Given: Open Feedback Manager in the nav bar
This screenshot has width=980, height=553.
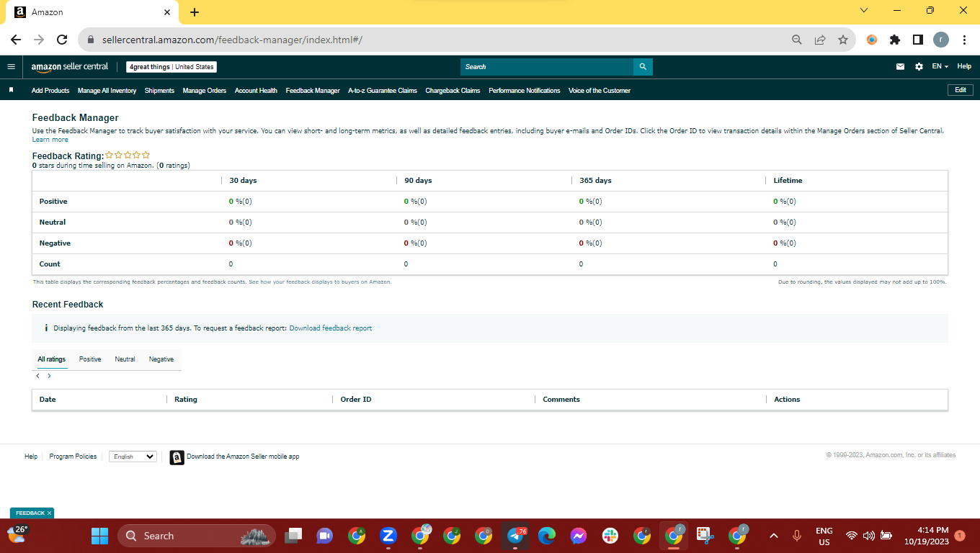Looking at the screenshot, I should click(313, 91).
